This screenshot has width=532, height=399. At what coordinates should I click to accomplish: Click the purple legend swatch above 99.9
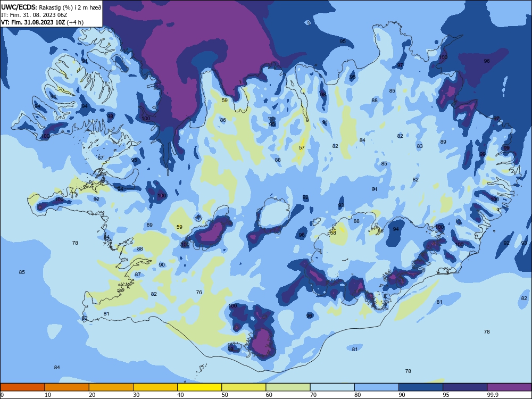(x=509, y=387)
